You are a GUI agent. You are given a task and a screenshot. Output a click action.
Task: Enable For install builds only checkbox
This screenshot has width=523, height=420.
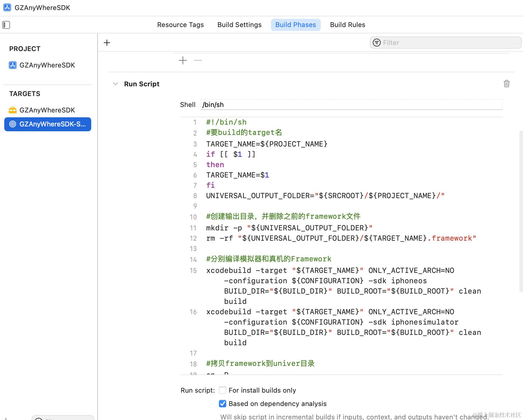point(223,390)
